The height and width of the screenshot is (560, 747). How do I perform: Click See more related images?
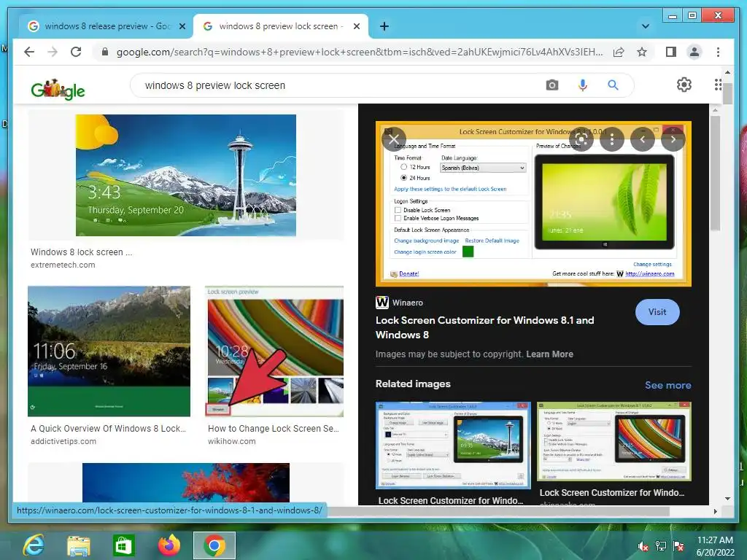pyautogui.click(x=667, y=385)
